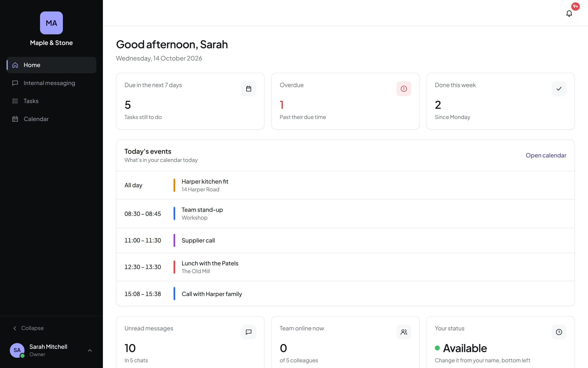Image resolution: width=588 pixels, height=368 pixels.
Task: Open the Harper kitchen fit event
Action: (x=345, y=185)
